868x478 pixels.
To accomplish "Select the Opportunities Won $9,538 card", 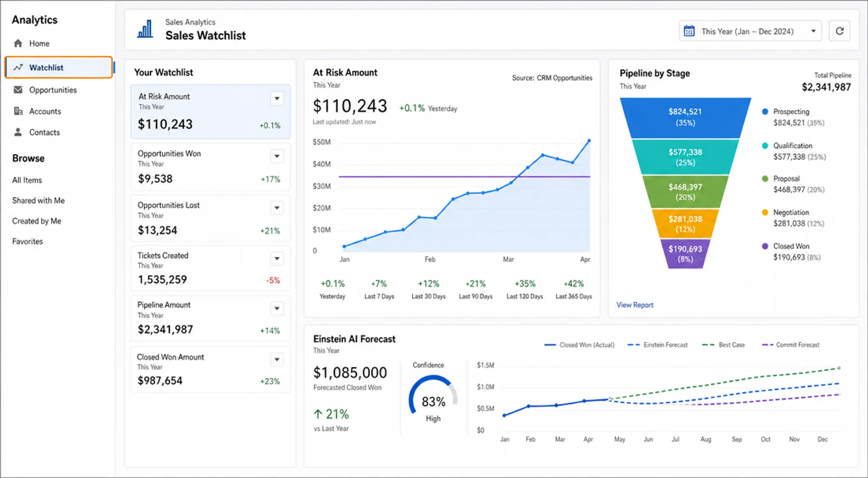I will click(x=210, y=167).
